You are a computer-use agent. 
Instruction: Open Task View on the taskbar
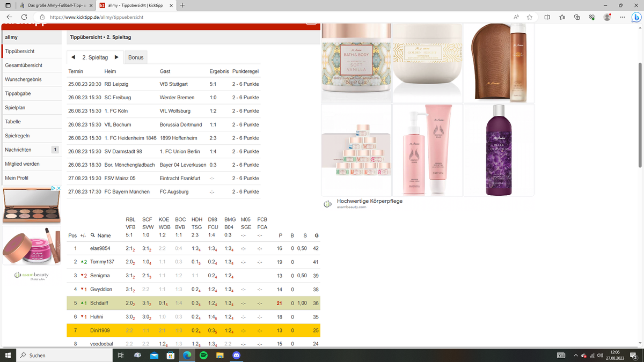[x=121, y=355]
